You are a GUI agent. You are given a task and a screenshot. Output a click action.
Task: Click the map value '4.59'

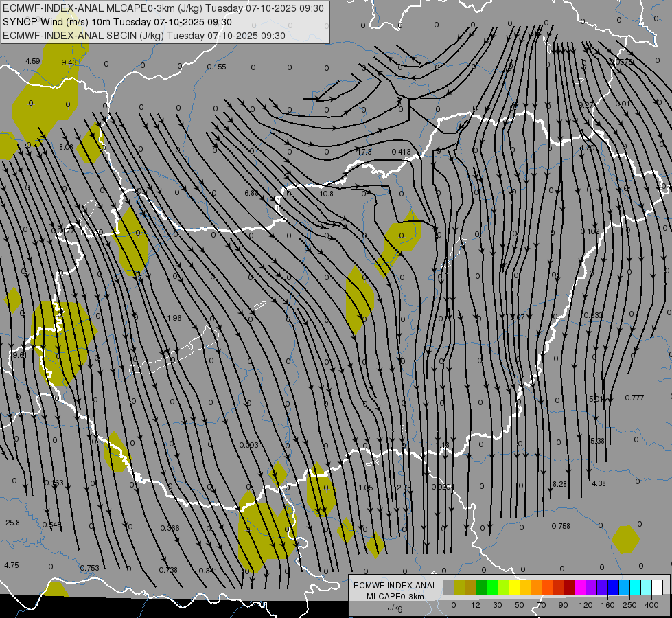point(32,61)
